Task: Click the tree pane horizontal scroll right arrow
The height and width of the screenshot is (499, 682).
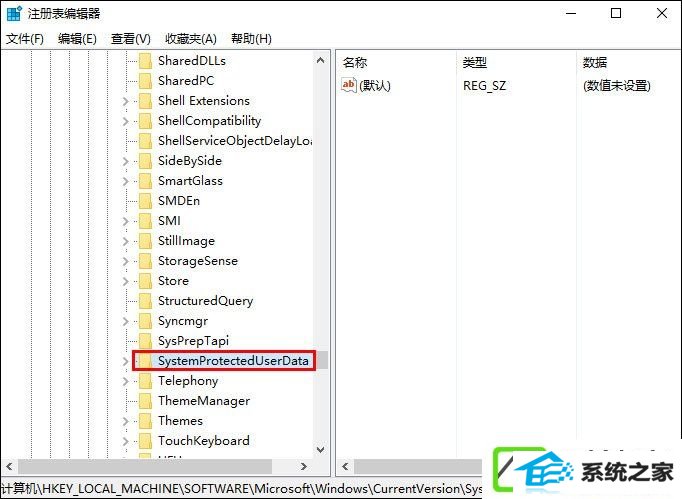Action: coord(304,466)
